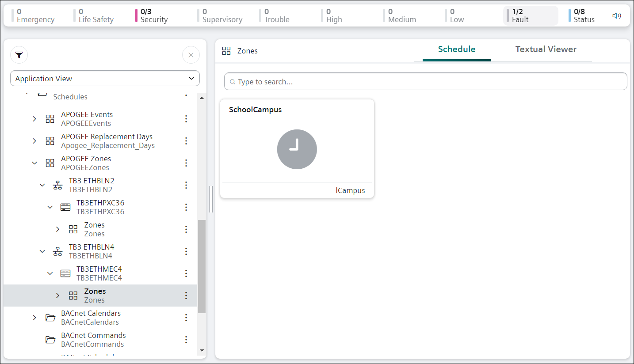The image size is (634, 364).
Task: Expand the APOGEE Replacement Days node
Action: click(x=34, y=141)
